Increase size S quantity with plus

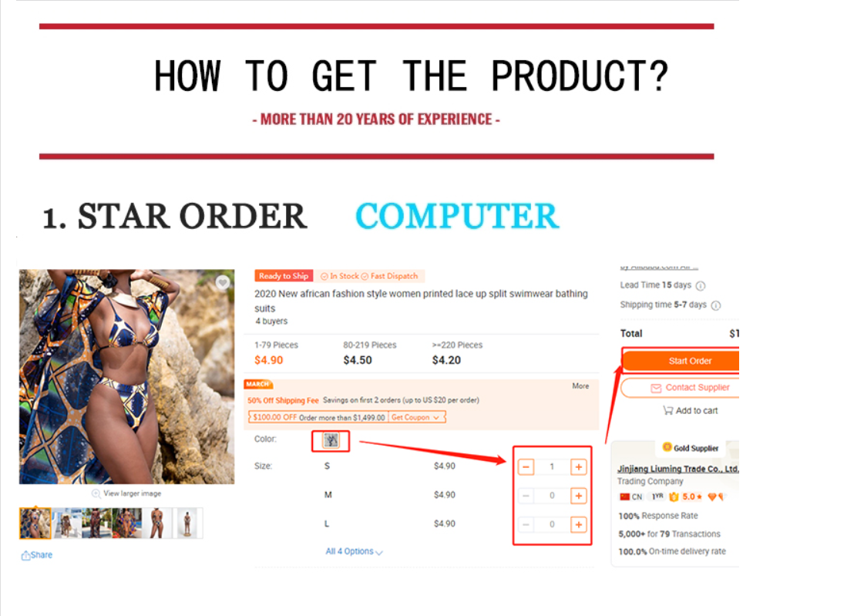[579, 467]
